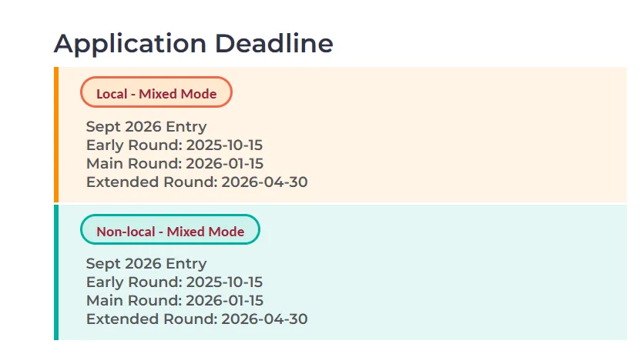This screenshot has width=644, height=364.
Task: Click the Main Round label in Non-local section
Action: pos(132,300)
